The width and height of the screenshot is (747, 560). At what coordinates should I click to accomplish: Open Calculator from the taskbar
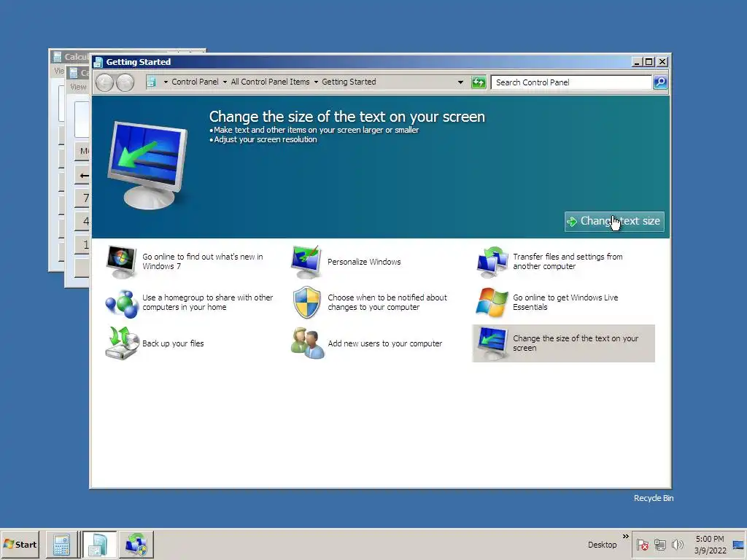(61, 544)
